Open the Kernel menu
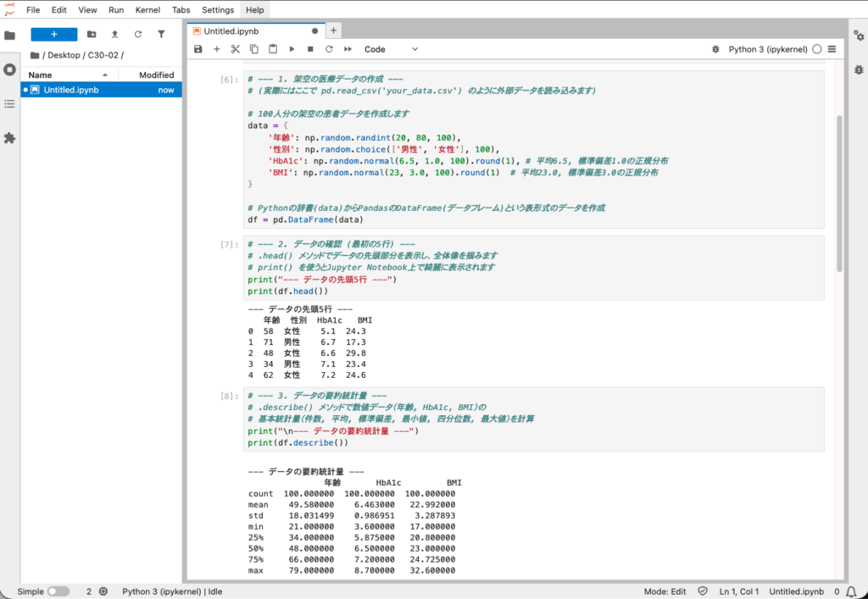The height and width of the screenshot is (599, 868). pos(148,10)
